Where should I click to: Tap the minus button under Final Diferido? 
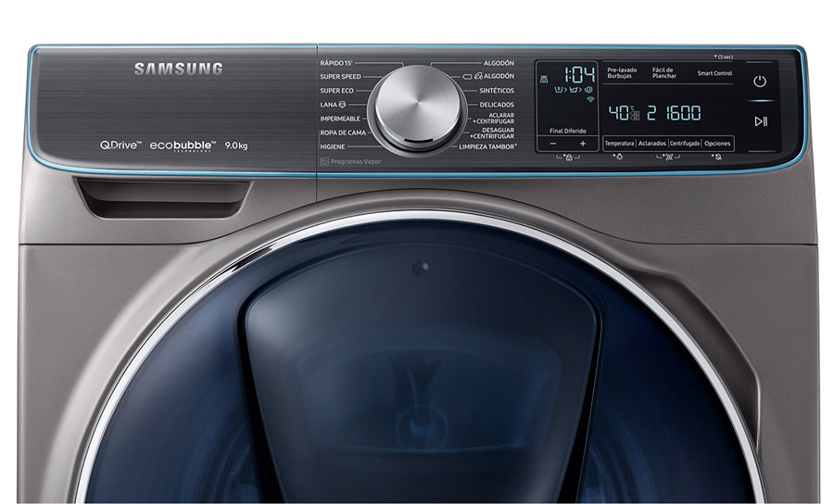pyautogui.click(x=553, y=144)
